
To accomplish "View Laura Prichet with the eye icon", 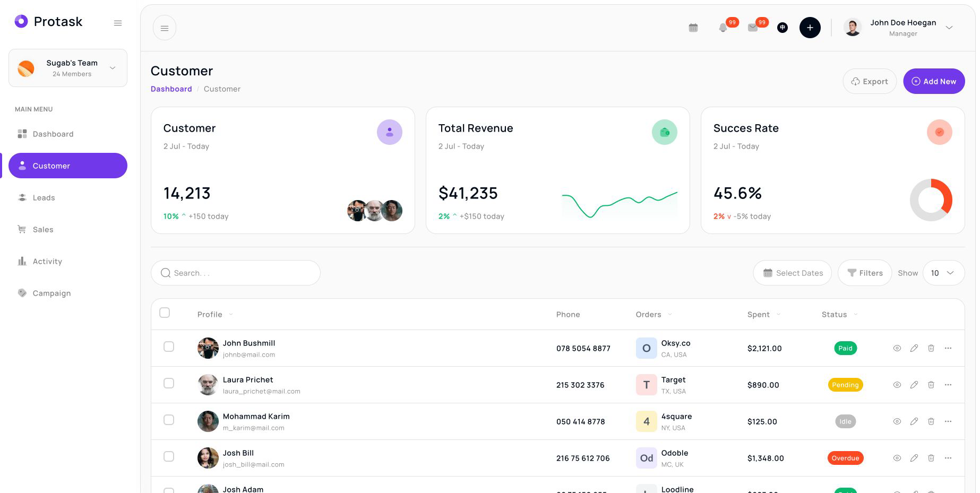I will [x=897, y=385].
